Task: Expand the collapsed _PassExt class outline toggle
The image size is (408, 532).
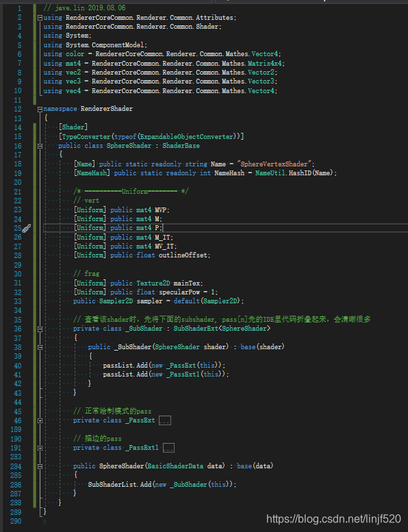Action: pyautogui.click(x=40, y=420)
